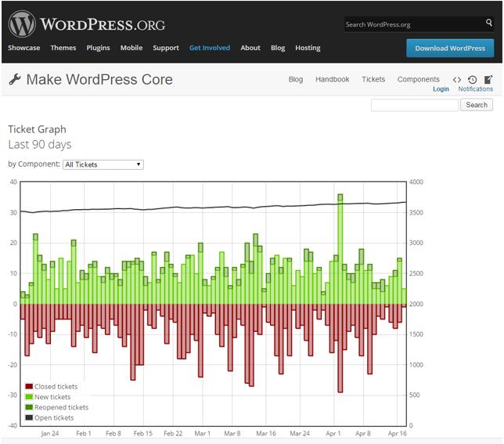504x444 pixels.
Task: Open the Components navigation tab
Action: 419,79
